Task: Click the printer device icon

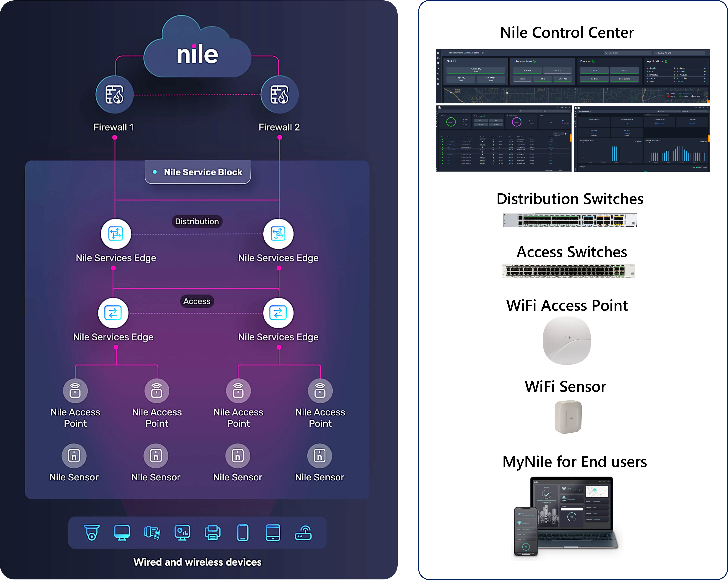Action: [212, 532]
